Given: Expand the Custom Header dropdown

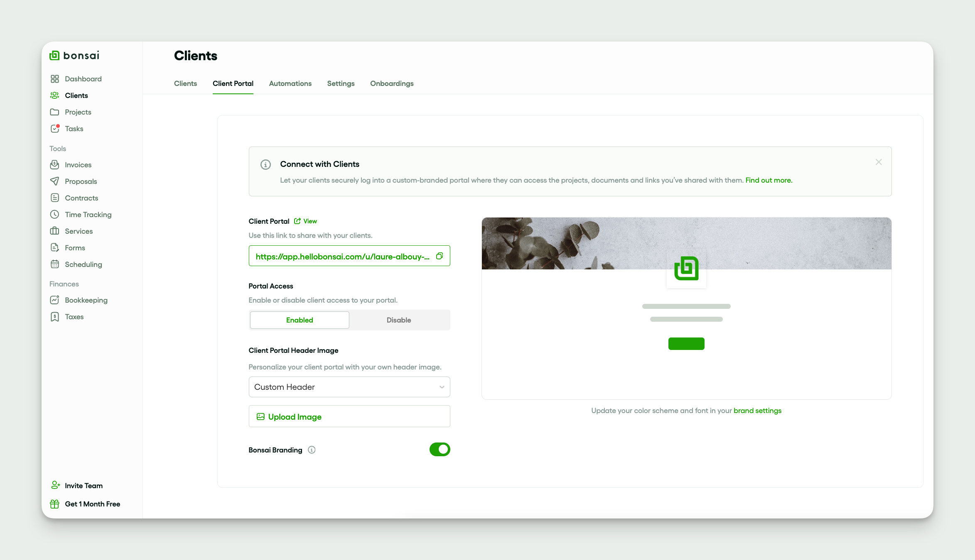Looking at the screenshot, I should tap(349, 387).
